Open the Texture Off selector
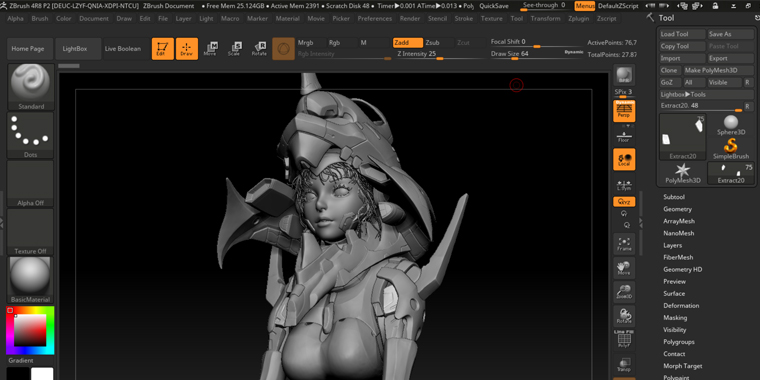The height and width of the screenshot is (380, 760). click(31, 232)
